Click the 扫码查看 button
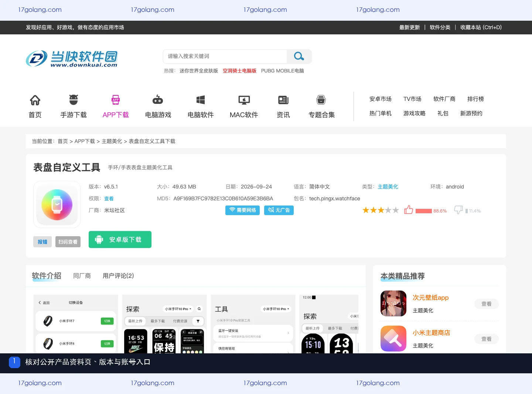532x394 pixels. (68, 242)
